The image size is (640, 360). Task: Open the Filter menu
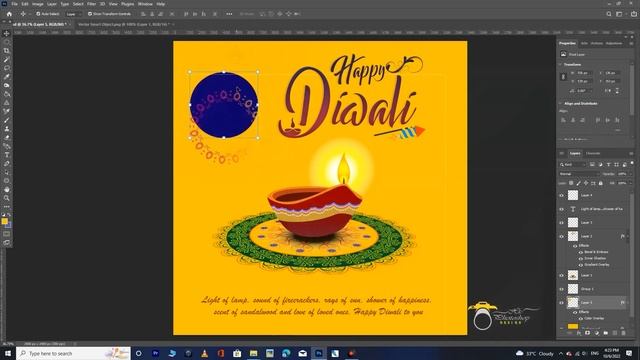(x=91, y=4)
